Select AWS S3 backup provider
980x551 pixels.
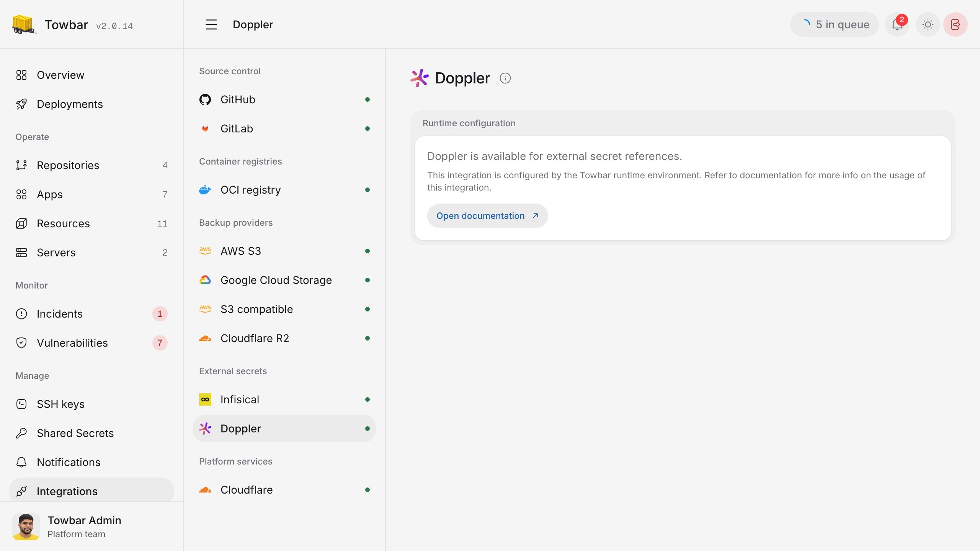coord(284,251)
